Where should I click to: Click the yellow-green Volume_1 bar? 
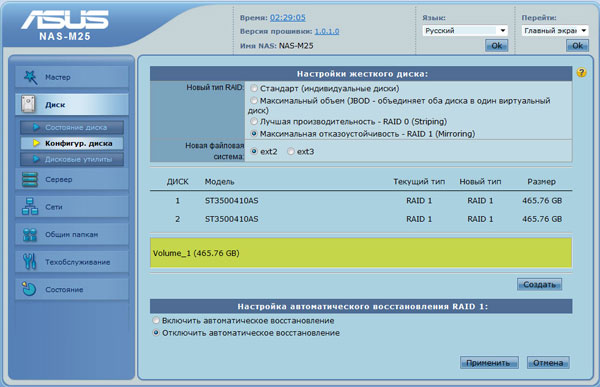pos(361,253)
